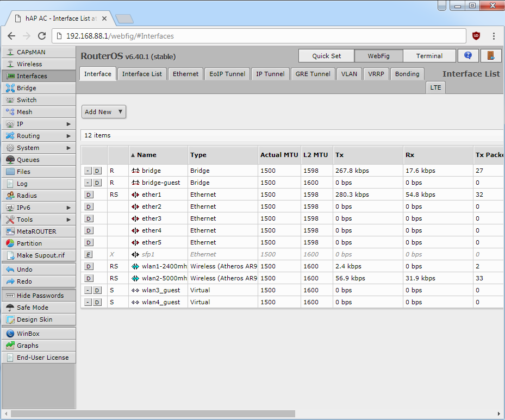Open the Switch section
505x420 pixels.
tap(39, 100)
